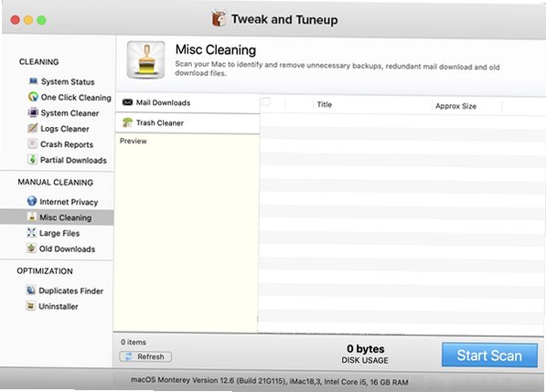546x392 pixels.
Task: Start the scan with Start Scan
Action: pos(489,355)
